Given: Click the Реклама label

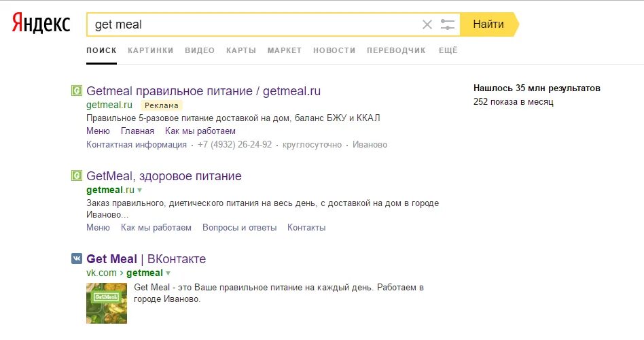Looking at the screenshot, I should pyautogui.click(x=162, y=105).
